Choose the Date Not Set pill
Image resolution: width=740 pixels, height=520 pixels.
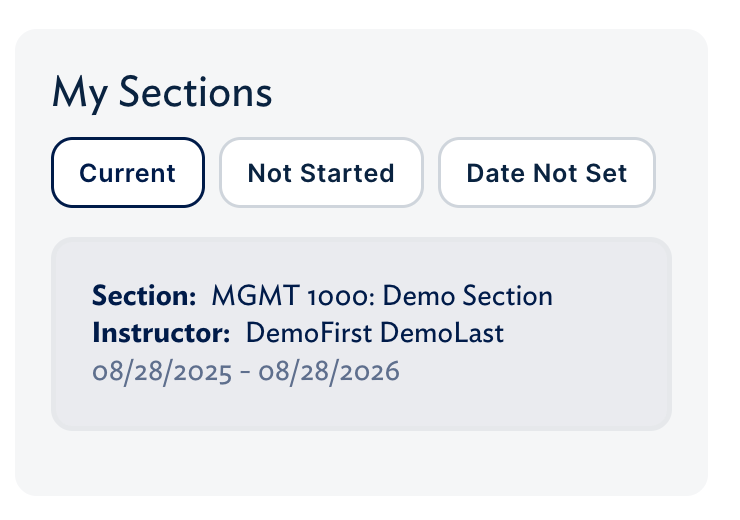coord(546,173)
